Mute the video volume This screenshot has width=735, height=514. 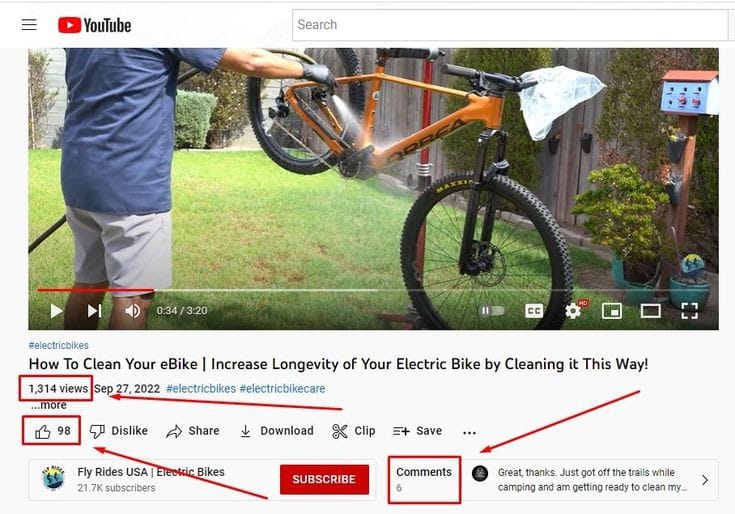132,311
